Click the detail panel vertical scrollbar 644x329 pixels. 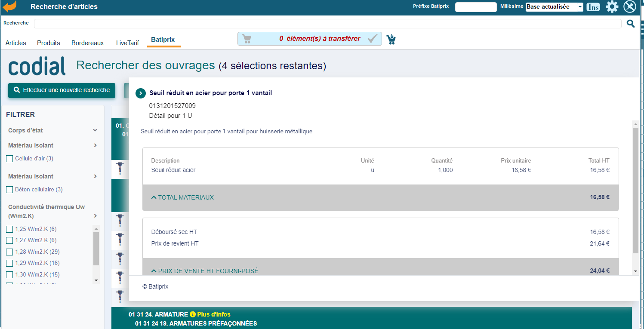[635, 189]
